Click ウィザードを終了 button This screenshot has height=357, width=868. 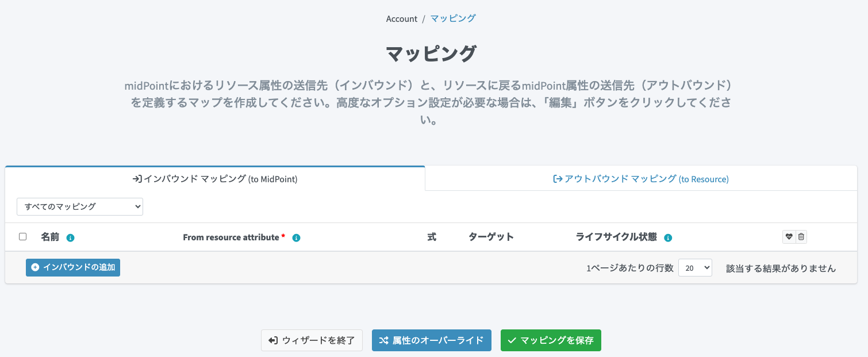[312, 340]
